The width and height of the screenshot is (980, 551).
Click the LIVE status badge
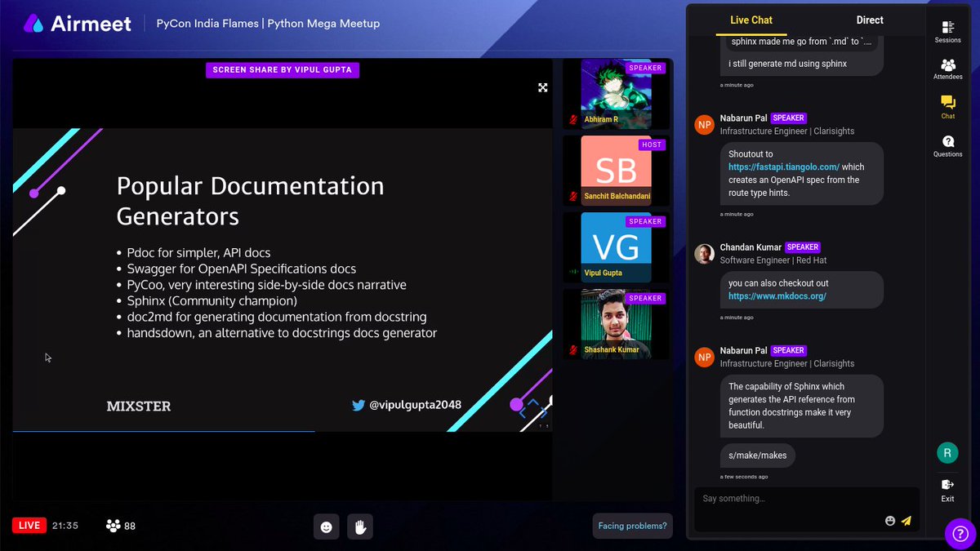(29, 526)
